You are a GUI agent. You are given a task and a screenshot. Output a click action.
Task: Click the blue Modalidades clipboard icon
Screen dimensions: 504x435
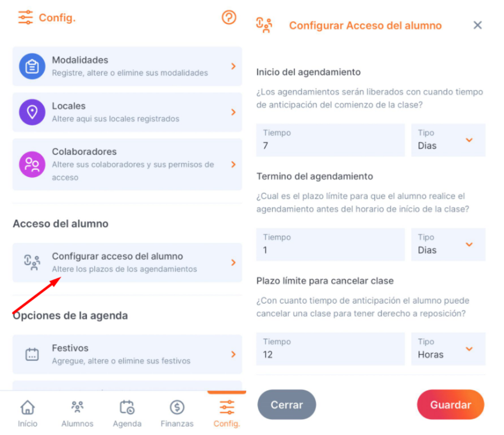32,67
